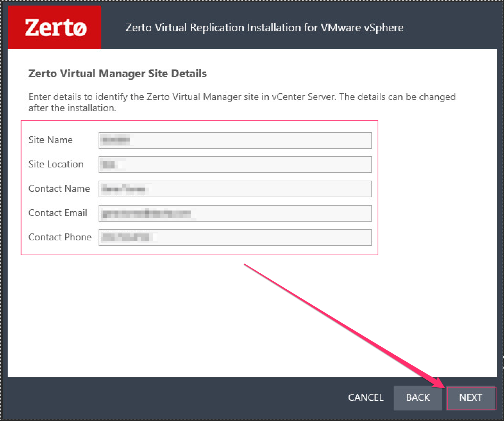Click the installation instructions paragraph text

(x=242, y=102)
